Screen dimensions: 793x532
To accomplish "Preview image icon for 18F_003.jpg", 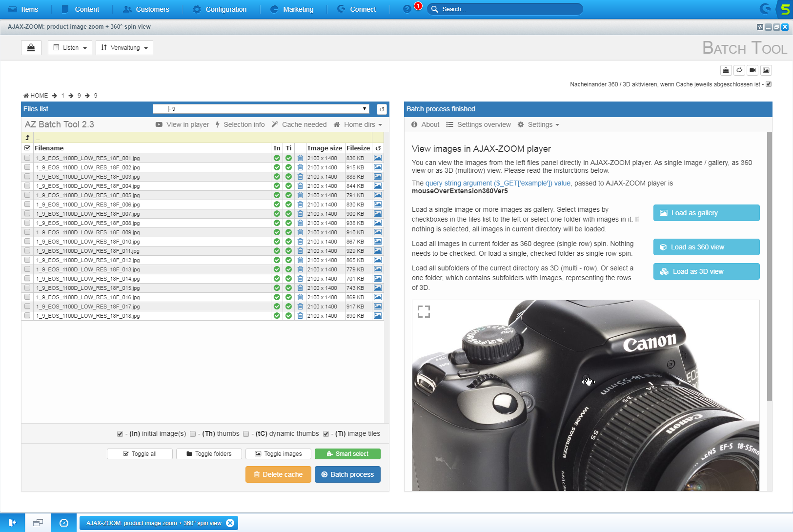I will (378, 177).
